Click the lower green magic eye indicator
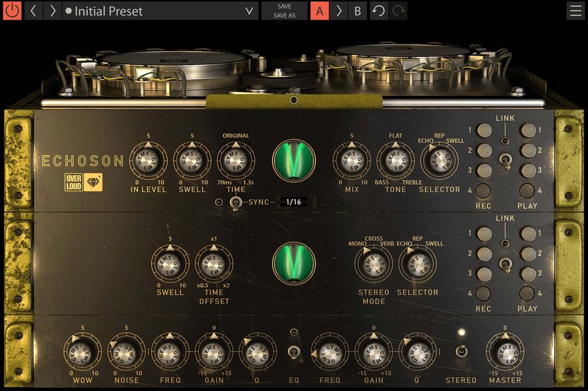 tap(293, 263)
